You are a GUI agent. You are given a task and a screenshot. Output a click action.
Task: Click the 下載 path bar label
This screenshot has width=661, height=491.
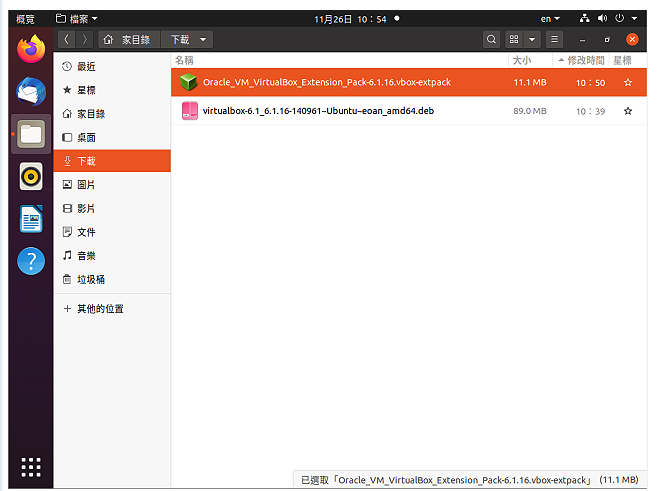coord(180,40)
